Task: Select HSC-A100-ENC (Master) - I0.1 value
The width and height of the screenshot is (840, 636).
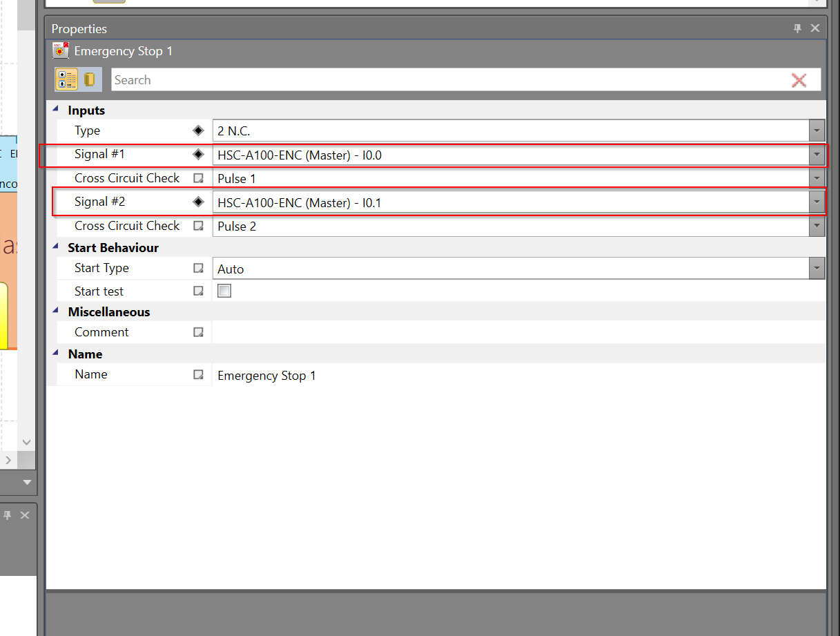Action: click(300, 203)
